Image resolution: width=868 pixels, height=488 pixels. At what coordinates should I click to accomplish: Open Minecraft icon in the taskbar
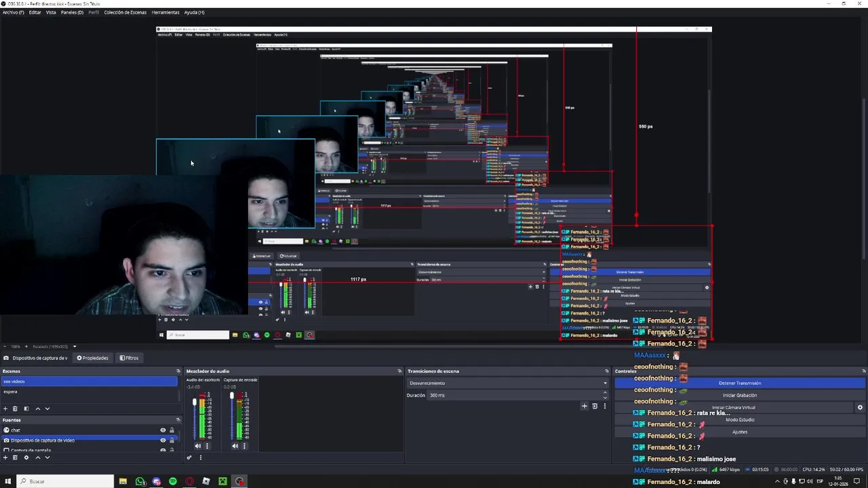222,481
